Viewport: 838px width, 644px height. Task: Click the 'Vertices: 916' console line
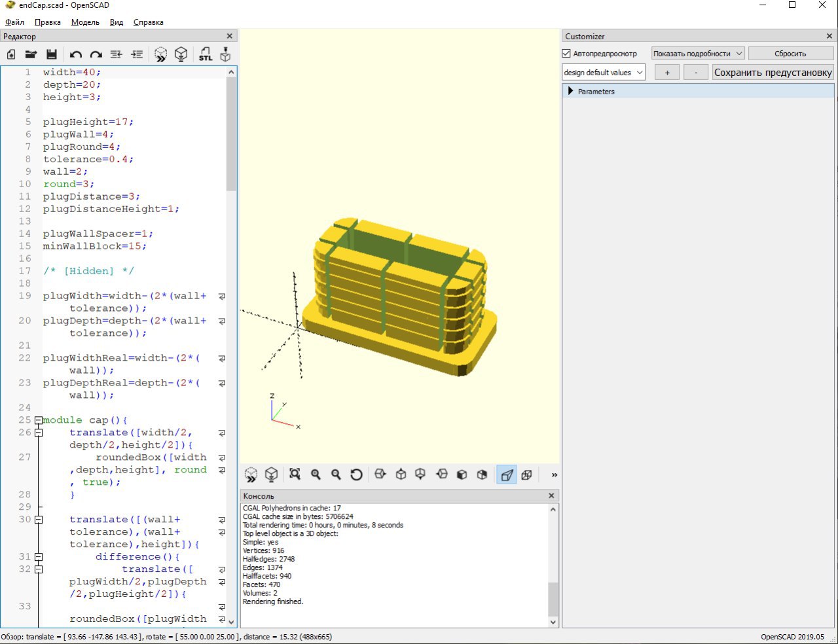point(263,550)
